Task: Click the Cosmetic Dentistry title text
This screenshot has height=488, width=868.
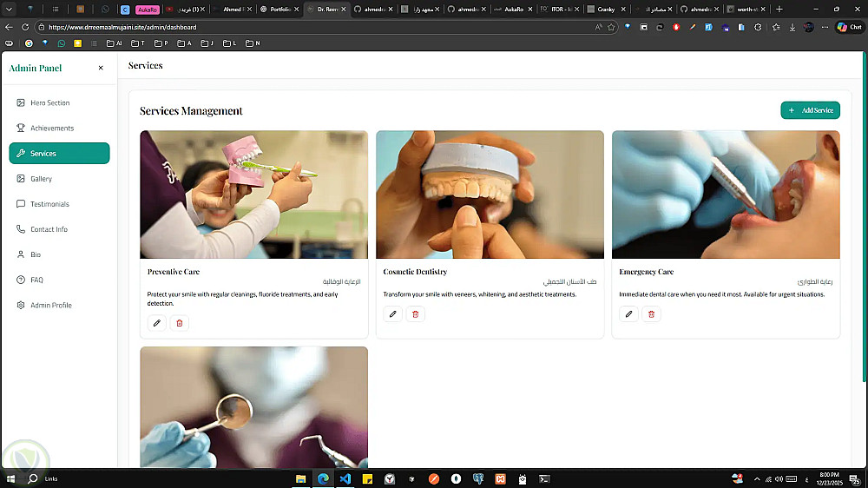Action: pos(415,272)
